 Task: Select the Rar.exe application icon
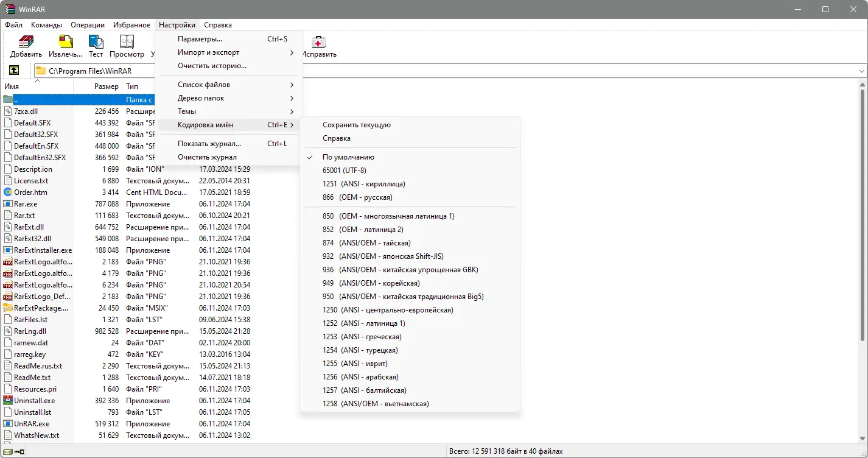[x=8, y=204]
